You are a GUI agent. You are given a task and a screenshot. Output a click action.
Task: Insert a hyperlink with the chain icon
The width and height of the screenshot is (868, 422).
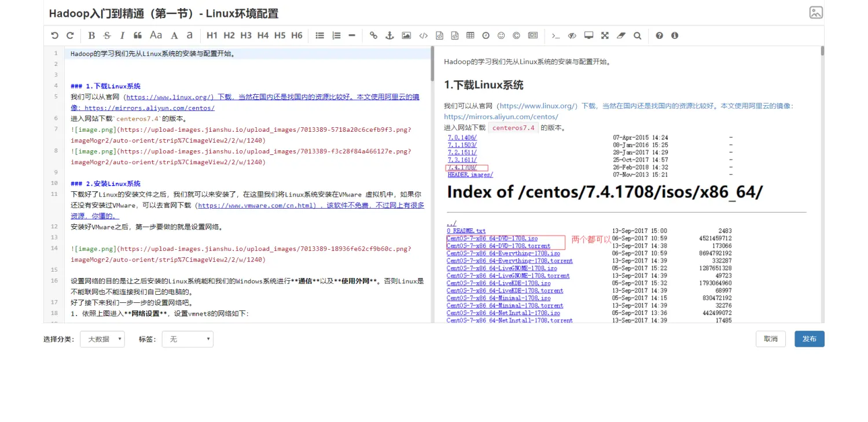point(373,35)
